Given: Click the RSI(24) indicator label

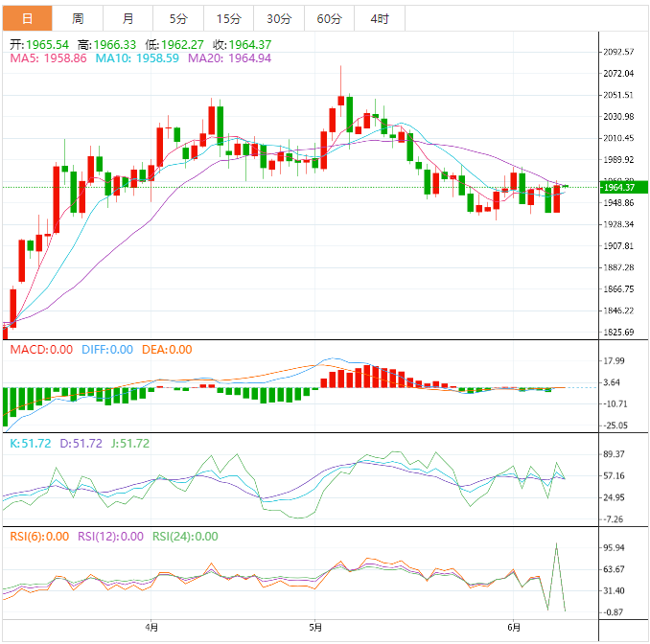Looking at the screenshot, I should [185, 537].
